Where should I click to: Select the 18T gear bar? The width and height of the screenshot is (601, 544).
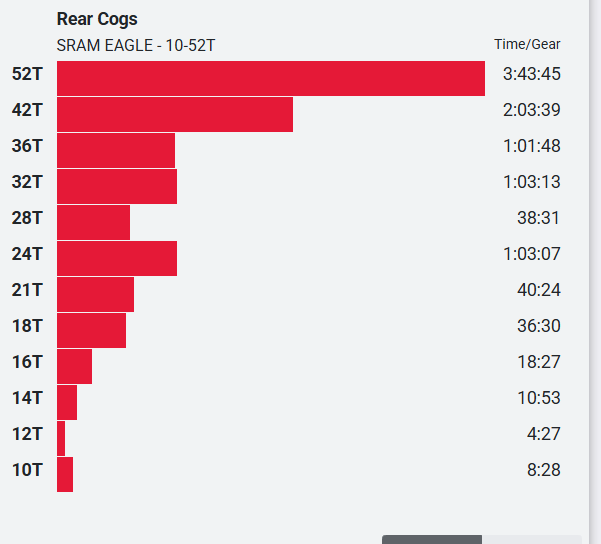[x=91, y=330]
